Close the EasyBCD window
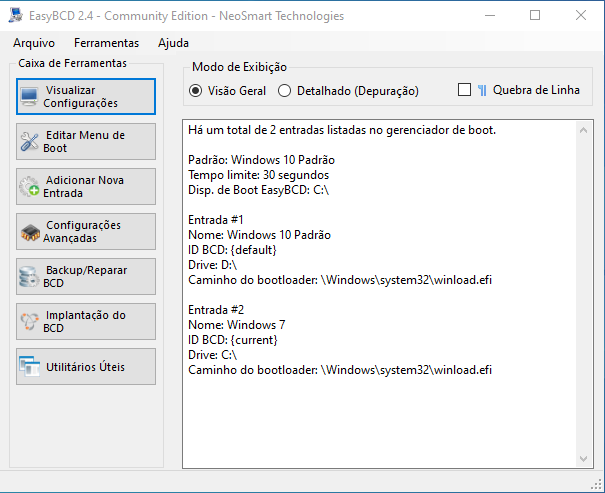 581,15
